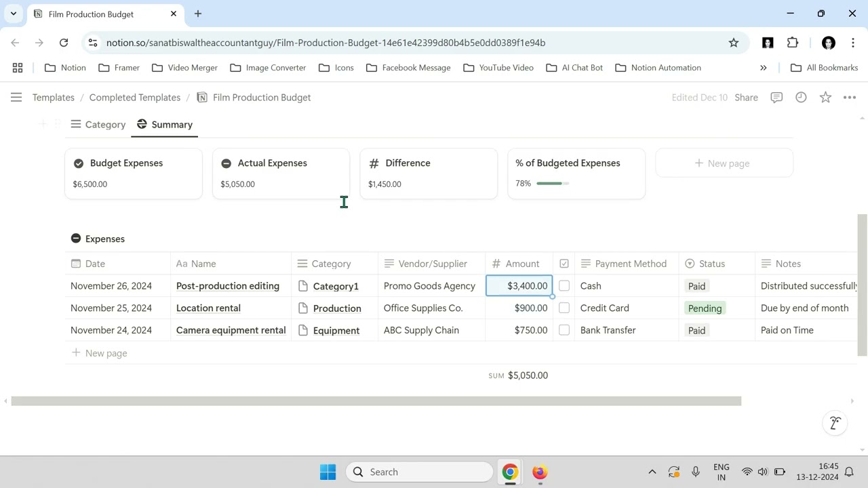The height and width of the screenshot is (488, 868).
Task: Go to Completed Templates breadcrumb
Action: click(x=135, y=98)
